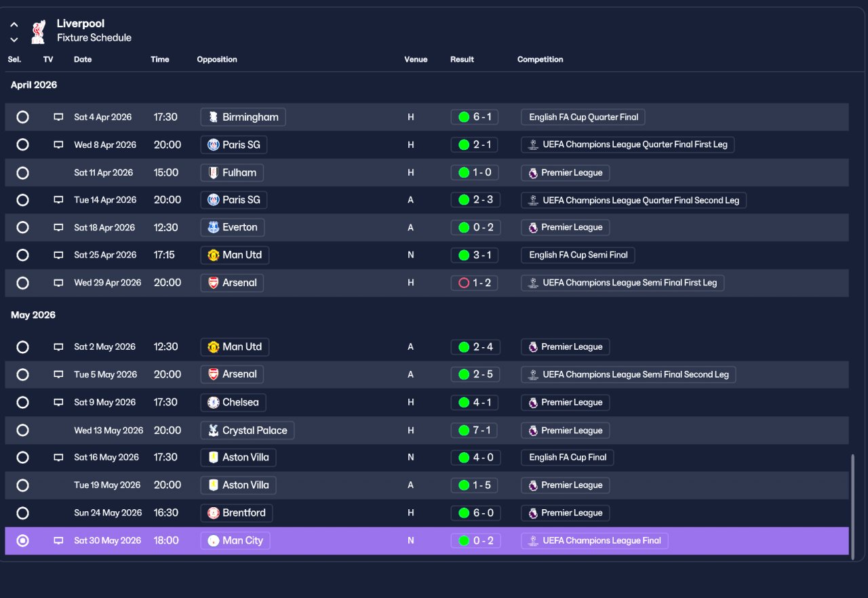Screen dimensions: 868x598
Task: Select the Fulham fixture radio button
Action: [x=22, y=173]
